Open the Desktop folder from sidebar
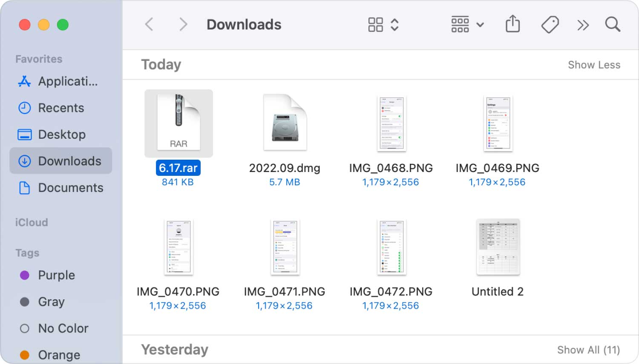The width and height of the screenshot is (639, 364). 62,135
